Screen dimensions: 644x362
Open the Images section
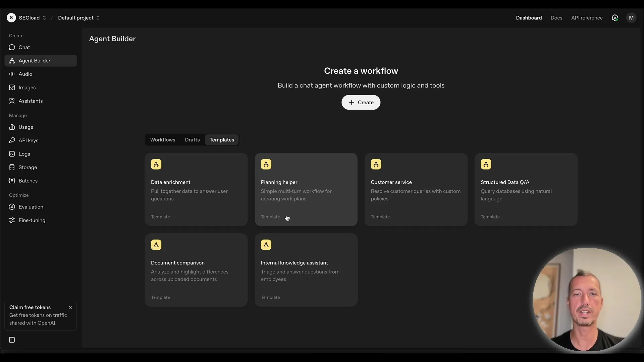pos(26,87)
